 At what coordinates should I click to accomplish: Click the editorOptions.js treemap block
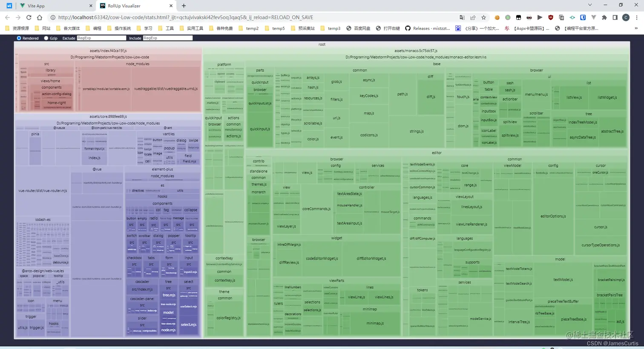tap(553, 216)
